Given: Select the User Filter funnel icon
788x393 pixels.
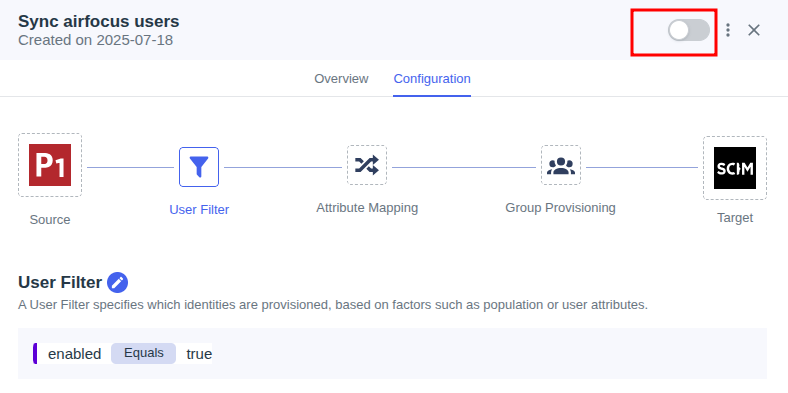Looking at the screenshot, I should click(199, 167).
